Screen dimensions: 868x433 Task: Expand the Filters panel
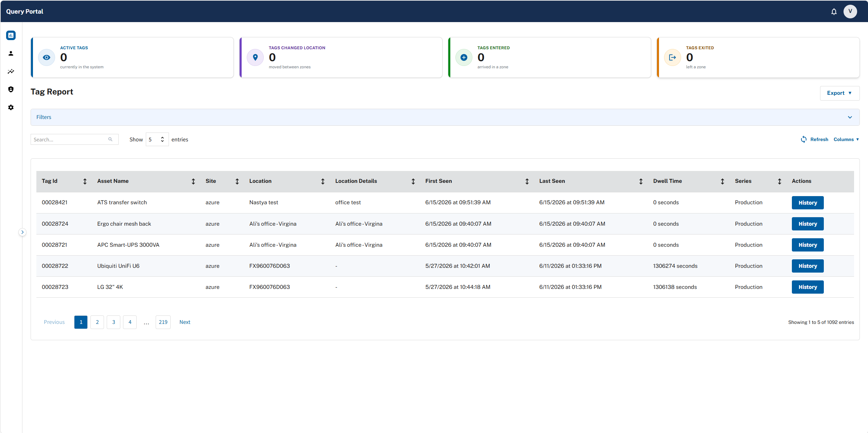click(445, 117)
